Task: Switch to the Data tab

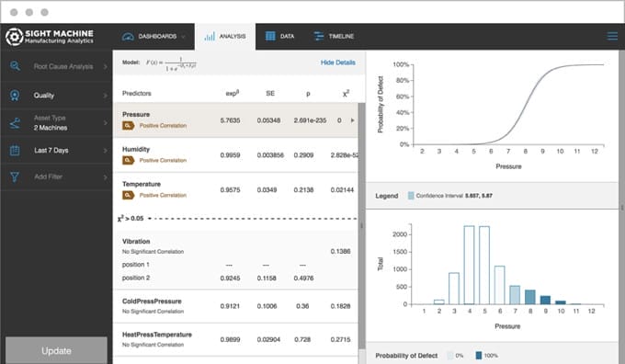Action: click(x=279, y=36)
